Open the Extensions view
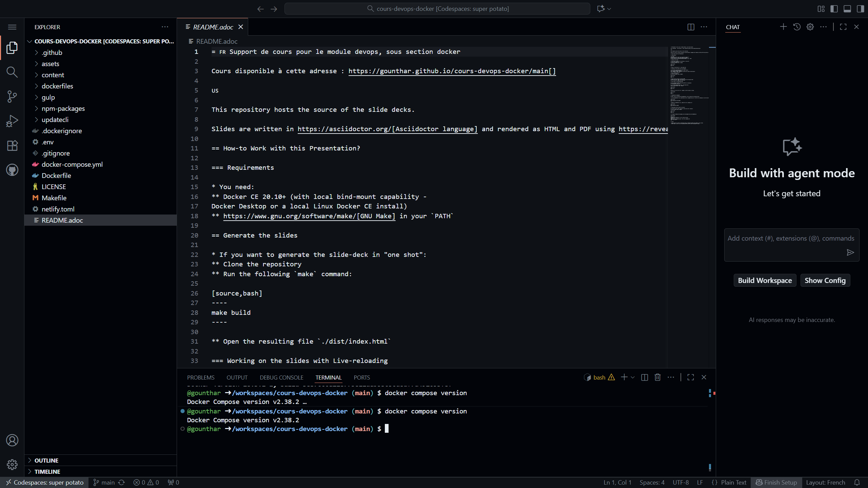Image resolution: width=868 pixels, height=488 pixels. (12, 145)
